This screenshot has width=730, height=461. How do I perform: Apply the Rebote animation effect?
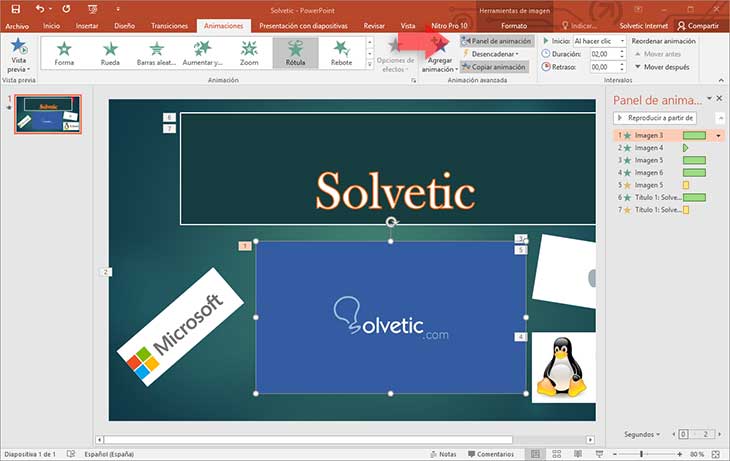[x=341, y=54]
